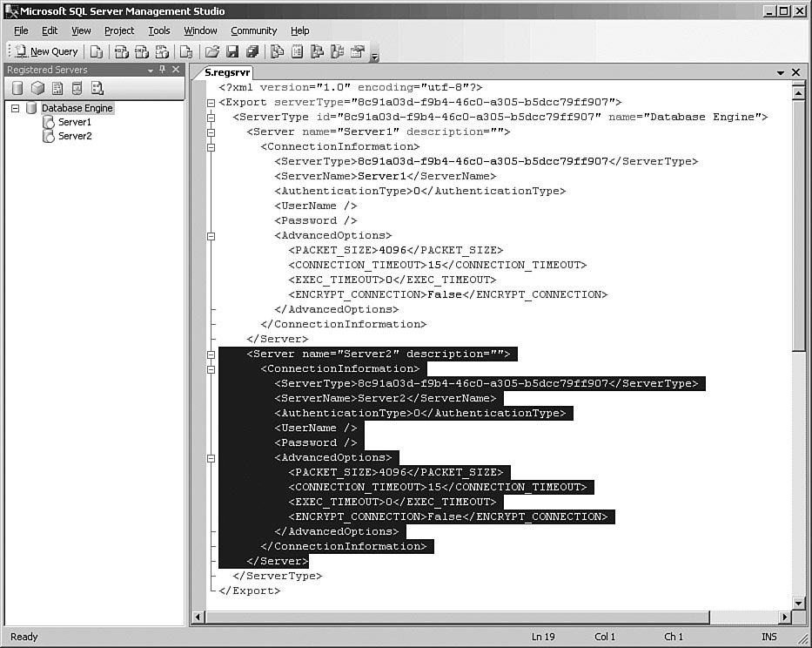Collapse the Export element outline

211,103
